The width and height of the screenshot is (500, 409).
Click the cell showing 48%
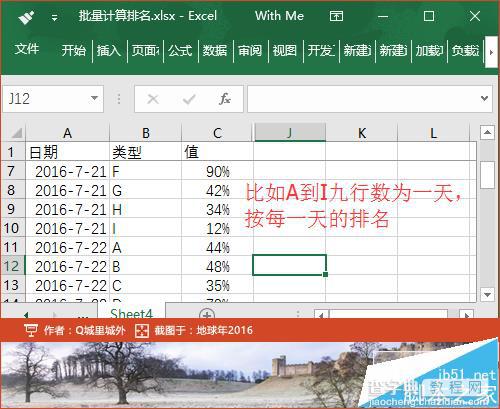(x=217, y=266)
